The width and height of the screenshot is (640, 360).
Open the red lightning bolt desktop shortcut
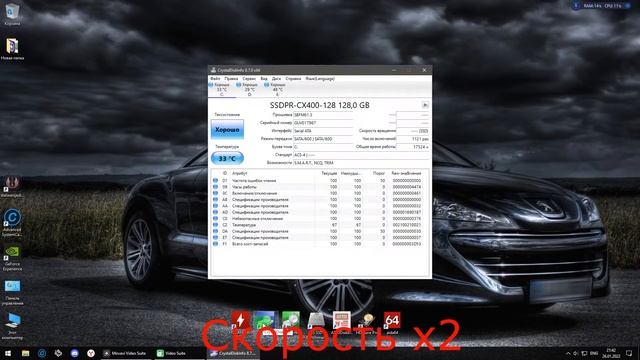coord(240,320)
